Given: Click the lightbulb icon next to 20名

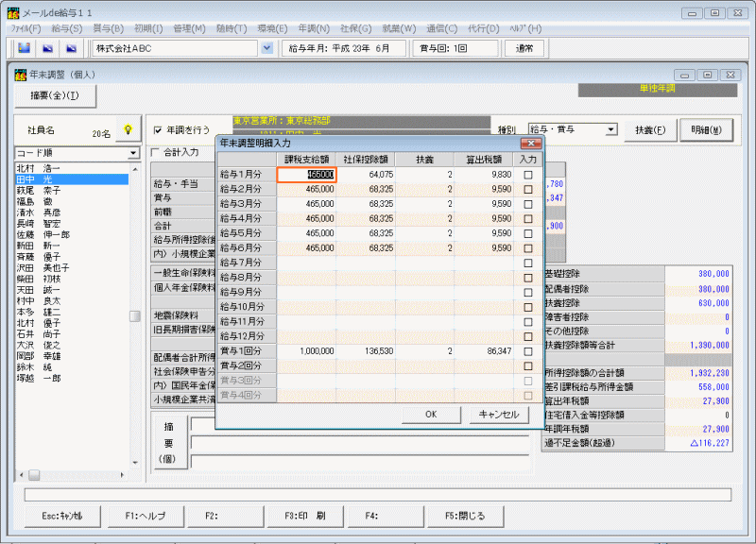Looking at the screenshot, I should tap(128, 129).
